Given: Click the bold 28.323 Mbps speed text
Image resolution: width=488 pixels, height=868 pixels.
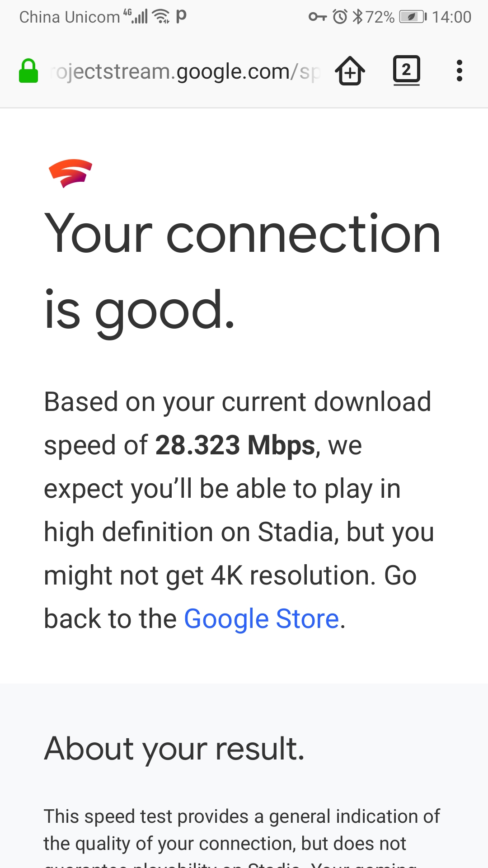Looking at the screenshot, I should tap(235, 445).
